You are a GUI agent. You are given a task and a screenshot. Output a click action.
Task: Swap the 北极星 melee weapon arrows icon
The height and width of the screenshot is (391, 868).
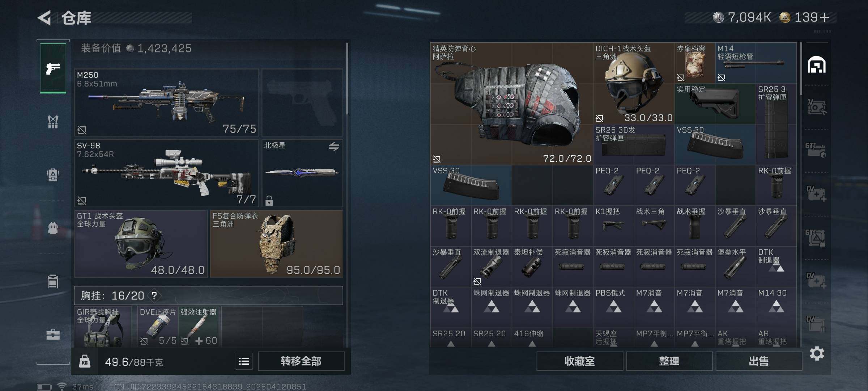coord(334,146)
